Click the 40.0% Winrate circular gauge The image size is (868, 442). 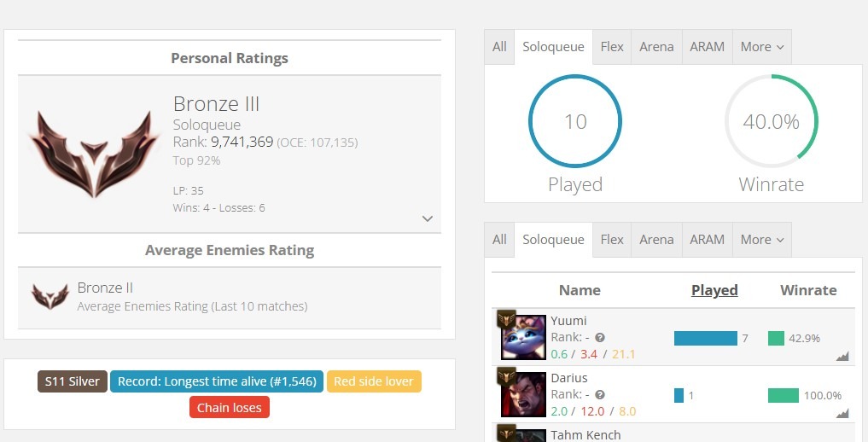(x=771, y=121)
